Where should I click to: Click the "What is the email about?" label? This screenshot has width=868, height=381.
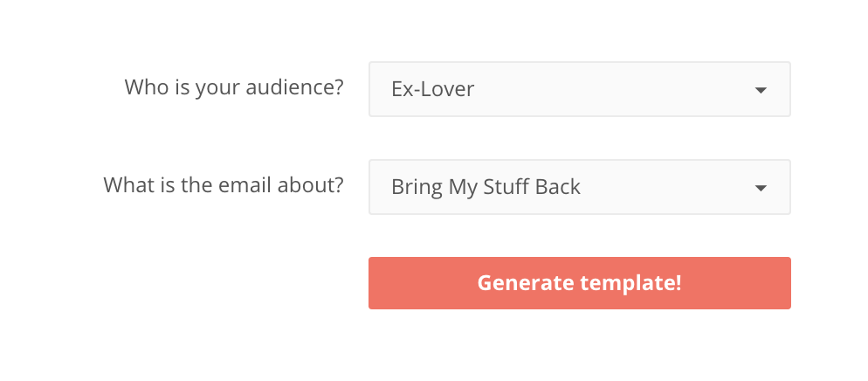click(x=224, y=185)
